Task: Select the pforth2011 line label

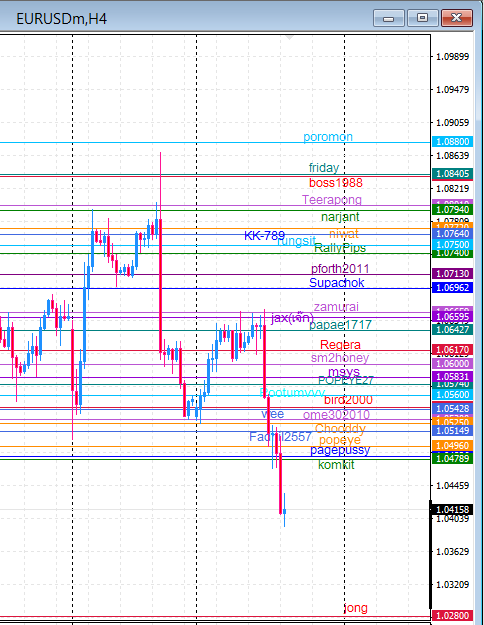Action: tap(340, 269)
